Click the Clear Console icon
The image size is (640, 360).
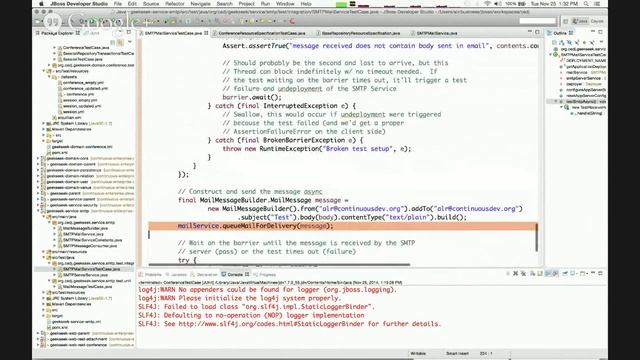tap(533, 273)
